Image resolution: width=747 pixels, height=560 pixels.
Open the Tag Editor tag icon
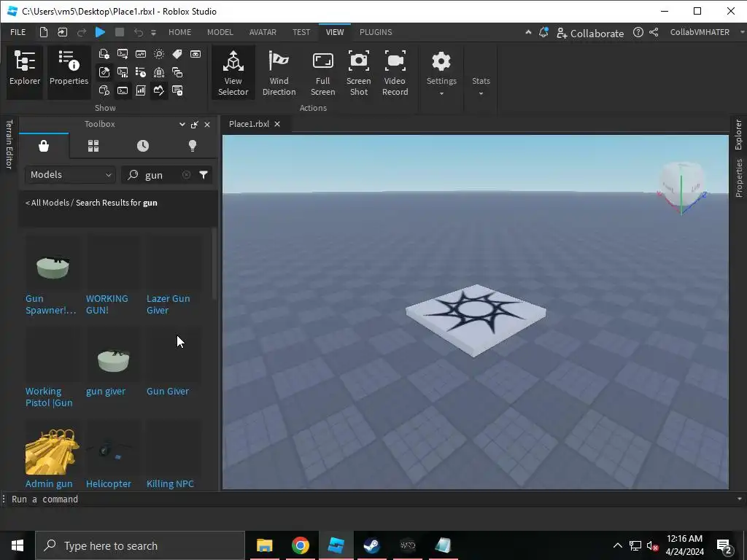(177, 54)
